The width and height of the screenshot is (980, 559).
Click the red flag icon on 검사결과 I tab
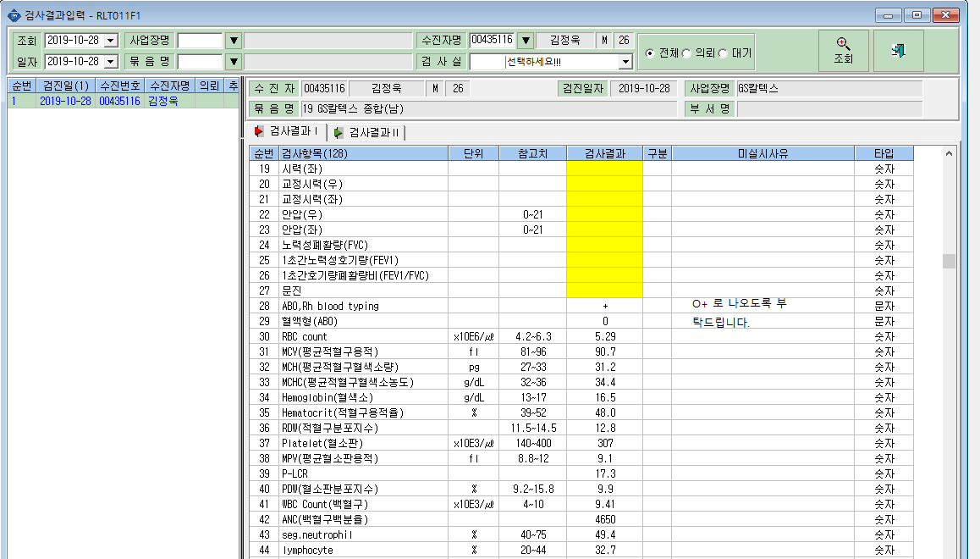coord(259,131)
